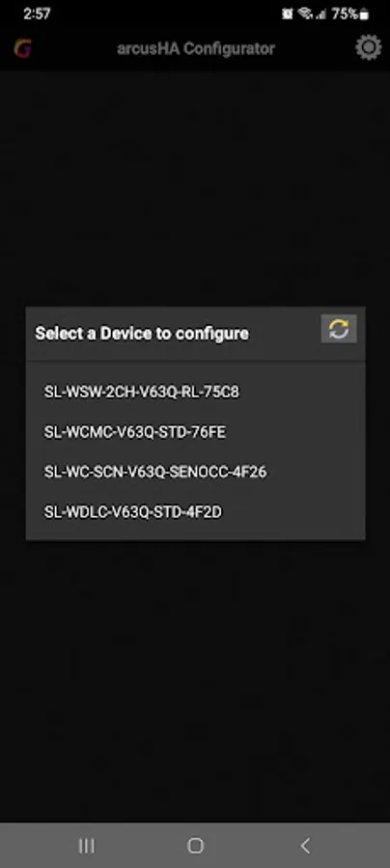Screen dimensions: 390x868
Task: Tap the battery icon in status bar
Action: (x=364, y=14)
